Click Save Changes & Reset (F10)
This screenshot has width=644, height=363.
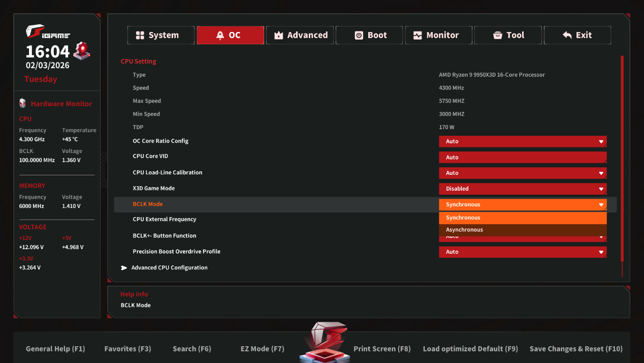(x=576, y=349)
